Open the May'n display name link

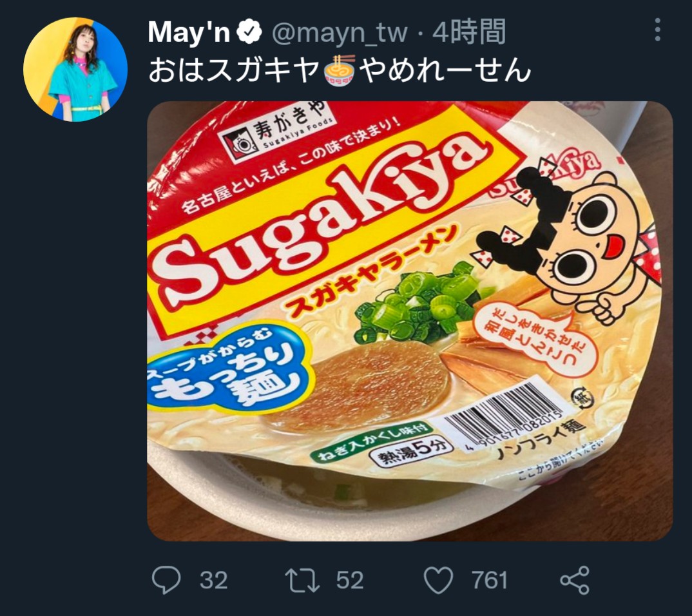[x=189, y=33]
